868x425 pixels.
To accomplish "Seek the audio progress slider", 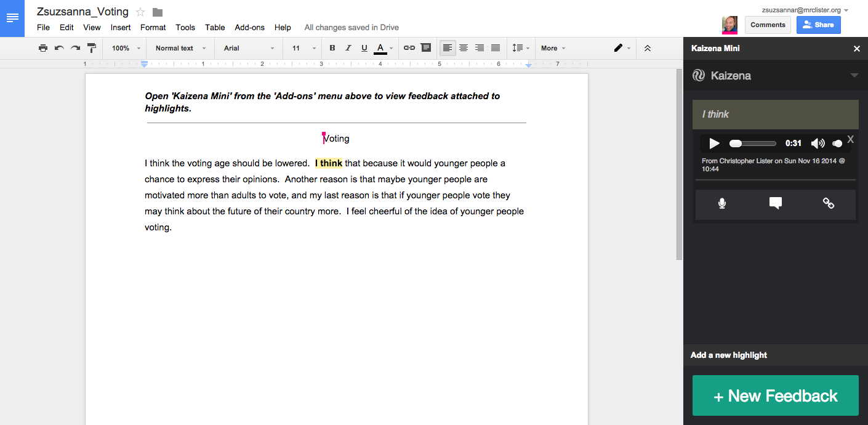I will (752, 144).
